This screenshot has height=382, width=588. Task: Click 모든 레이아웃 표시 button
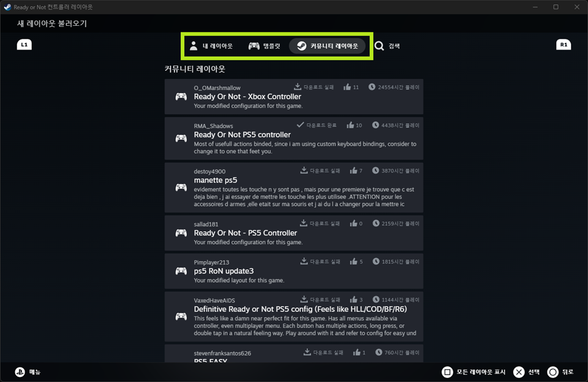click(x=473, y=372)
